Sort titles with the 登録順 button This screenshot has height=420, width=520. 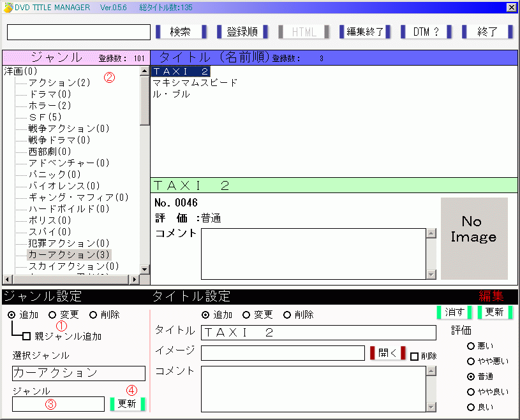[242, 32]
